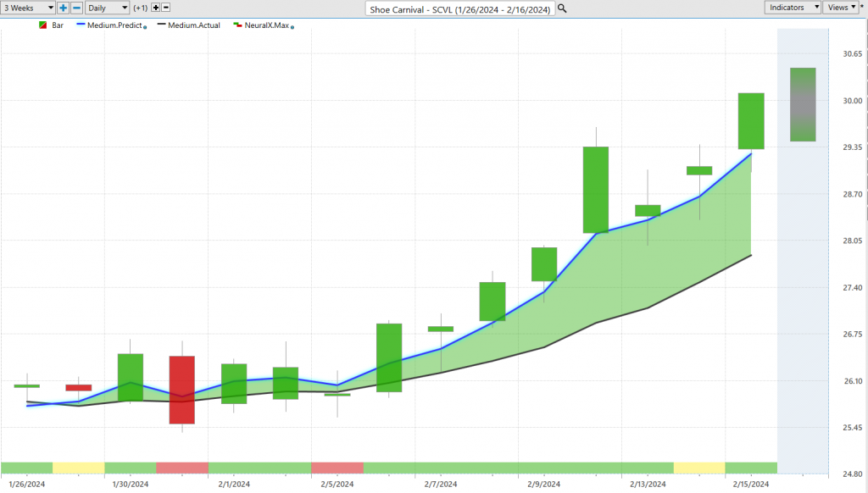Open the 3 Weeks range dropdown
868x493 pixels.
tap(28, 8)
